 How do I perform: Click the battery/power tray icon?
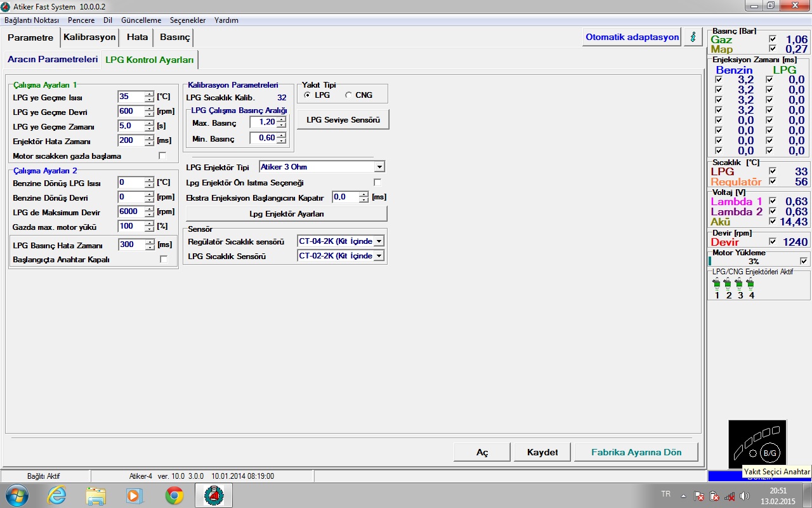(x=714, y=496)
